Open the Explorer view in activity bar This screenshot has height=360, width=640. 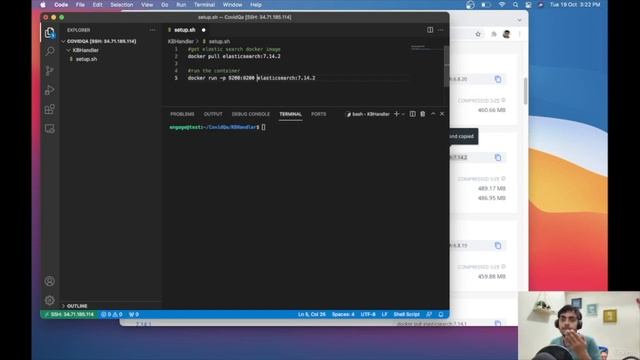pyautogui.click(x=50, y=33)
